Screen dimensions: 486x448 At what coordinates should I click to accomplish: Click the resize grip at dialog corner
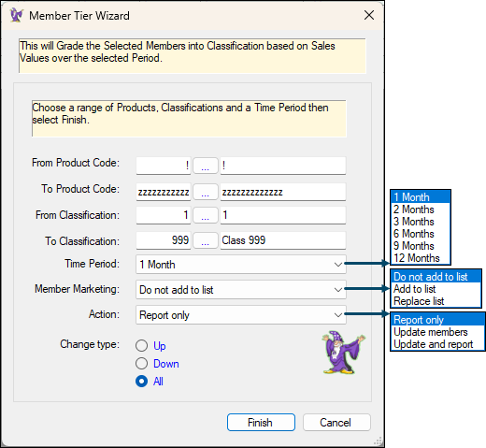(x=379, y=441)
